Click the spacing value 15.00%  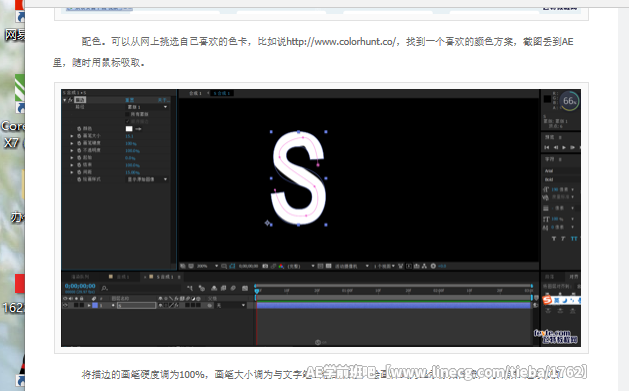coord(132,172)
